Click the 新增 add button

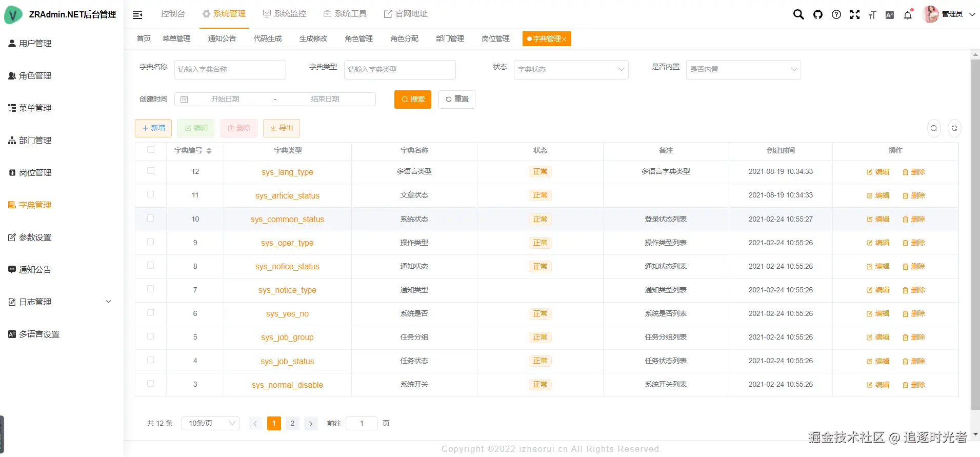(153, 128)
